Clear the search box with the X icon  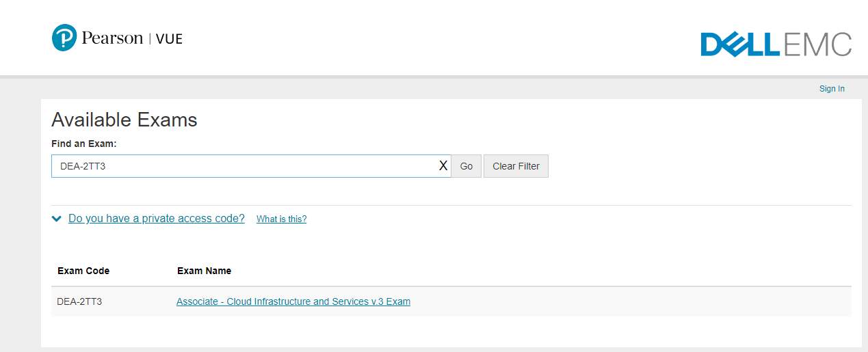(x=443, y=166)
